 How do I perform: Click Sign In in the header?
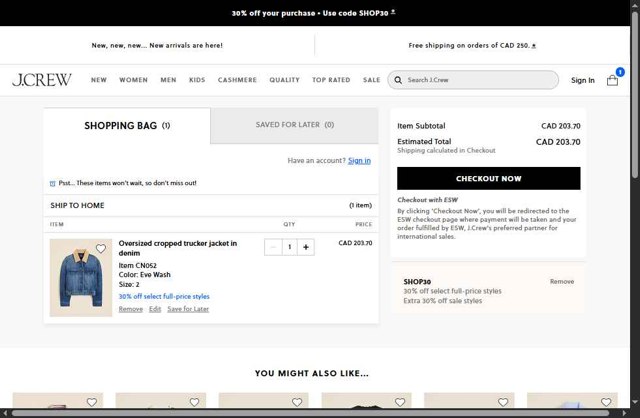pyautogui.click(x=582, y=80)
